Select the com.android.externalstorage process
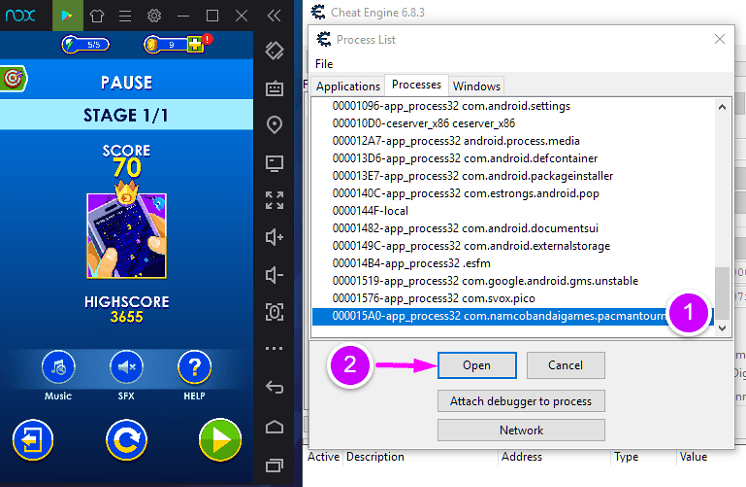This screenshot has height=487, width=746. [513, 246]
